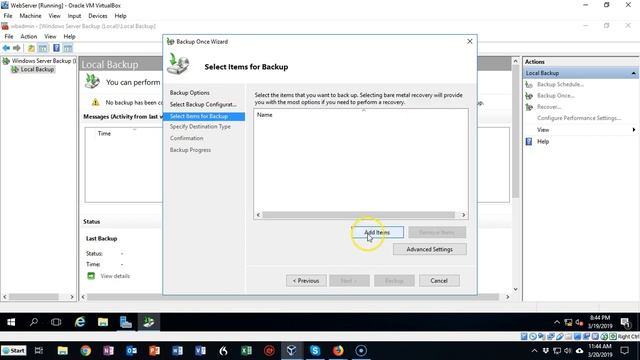Viewport: 640px width, 360px height.
Task: Click Windows Server Backup guest taskbar icon
Action: [x=149, y=322]
